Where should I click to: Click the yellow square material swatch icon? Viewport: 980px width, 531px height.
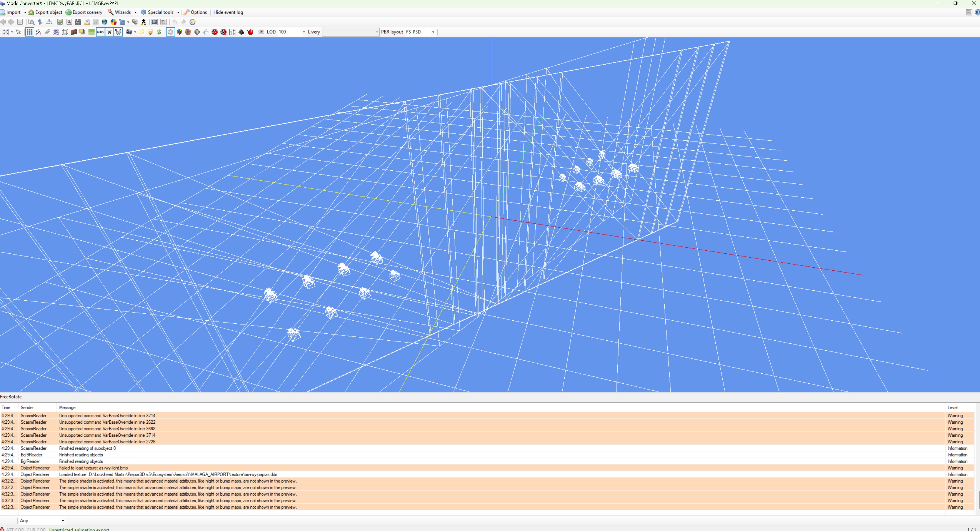point(82,32)
